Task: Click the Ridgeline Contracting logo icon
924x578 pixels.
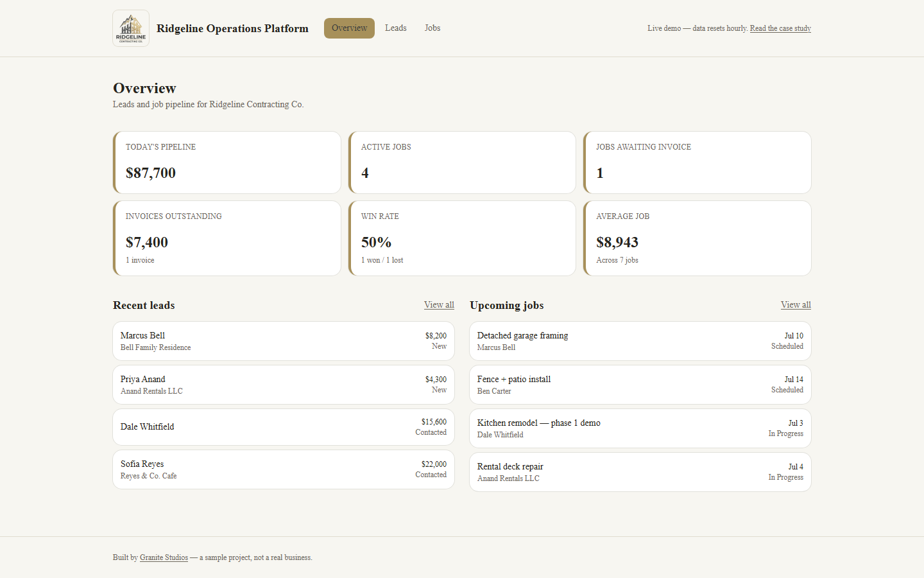Action: coord(131,28)
